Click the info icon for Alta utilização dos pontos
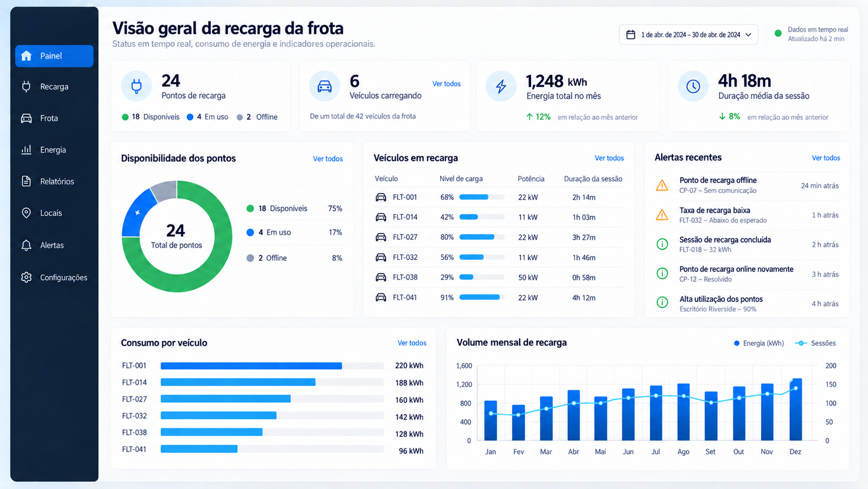 click(x=662, y=303)
